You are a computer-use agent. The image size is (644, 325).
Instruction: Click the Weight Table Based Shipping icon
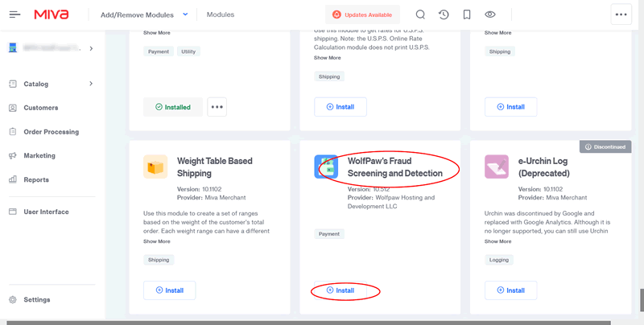pyautogui.click(x=155, y=167)
